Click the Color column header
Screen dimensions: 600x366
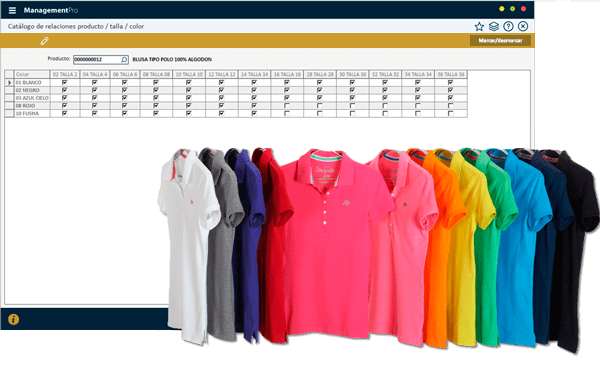click(x=32, y=74)
